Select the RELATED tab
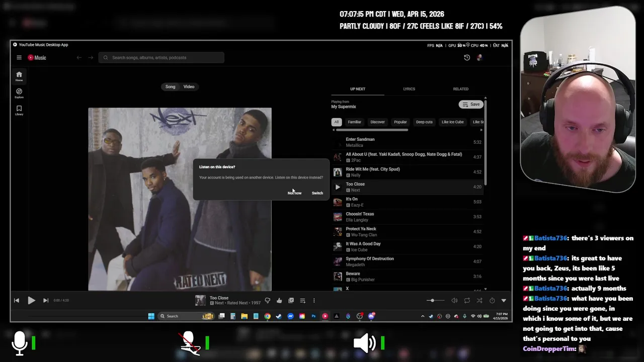644x362 pixels. point(460,89)
